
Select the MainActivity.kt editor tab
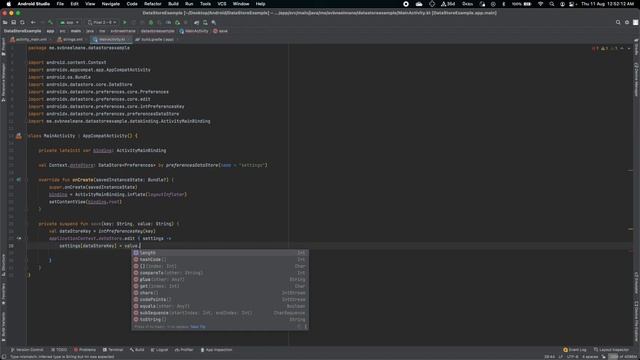110,40
